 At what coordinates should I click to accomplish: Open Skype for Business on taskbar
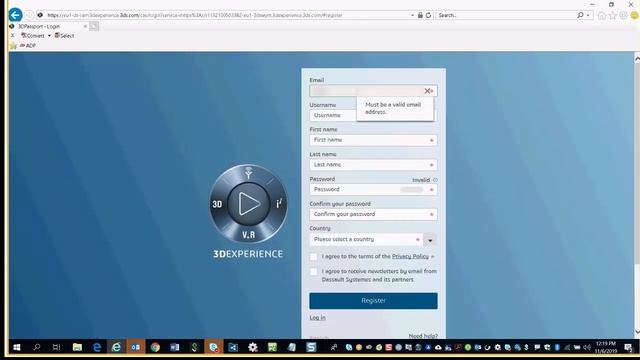[x=213, y=347]
